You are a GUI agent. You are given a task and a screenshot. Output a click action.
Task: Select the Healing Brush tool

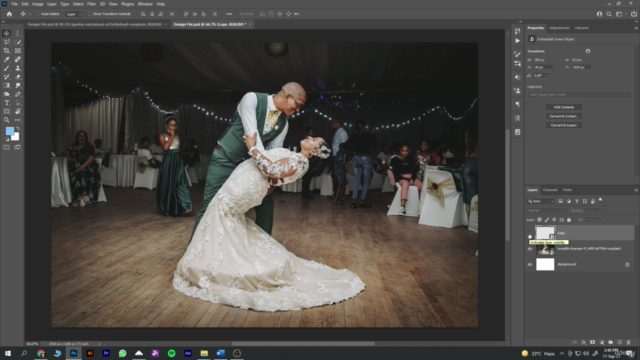tap(18, 60)
